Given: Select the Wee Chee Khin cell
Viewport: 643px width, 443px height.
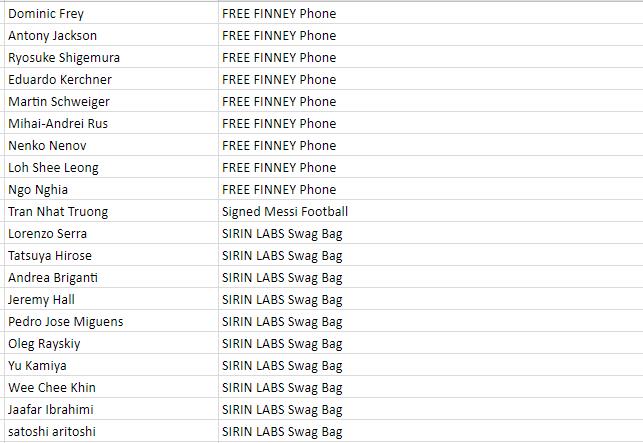Looking at the screenshot, I should [x=111, y=387].
